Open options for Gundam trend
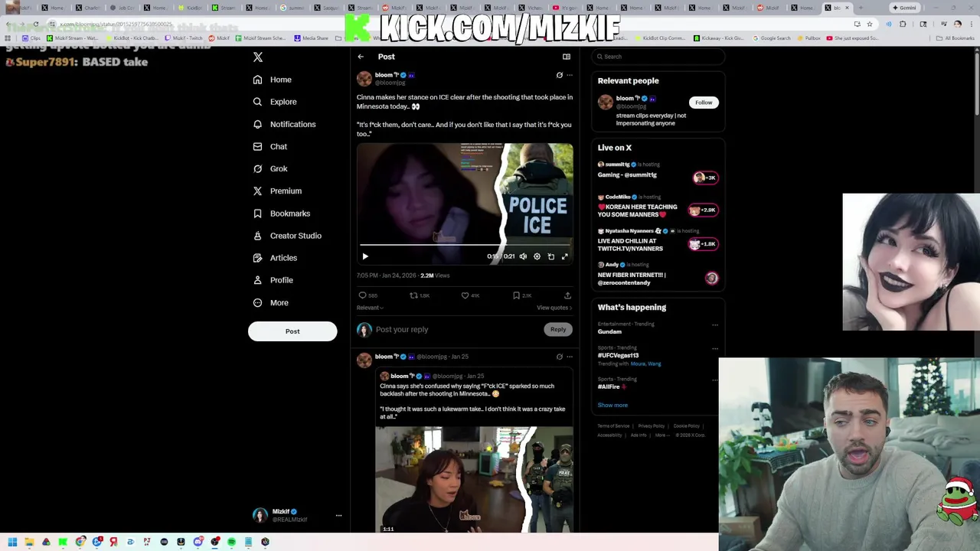This screenshot has width=980, height=551. (x=715, y=325)
